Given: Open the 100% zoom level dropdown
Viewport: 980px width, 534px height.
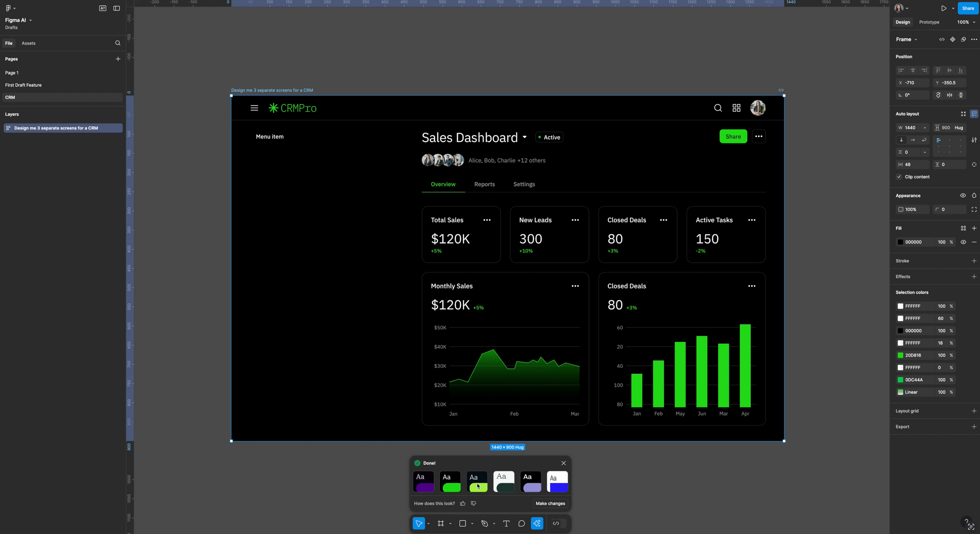Looking at the screenshot, I should click(x=966, y=22).
